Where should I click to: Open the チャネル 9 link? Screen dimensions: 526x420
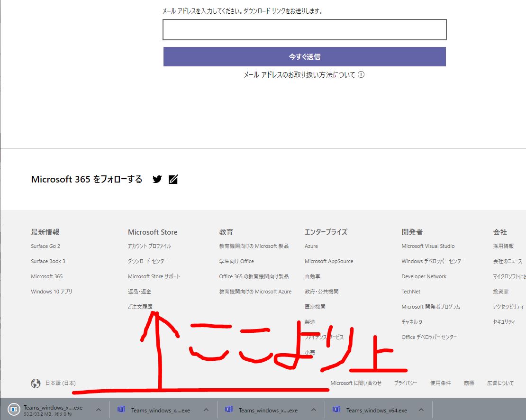(x=412, y=322)
